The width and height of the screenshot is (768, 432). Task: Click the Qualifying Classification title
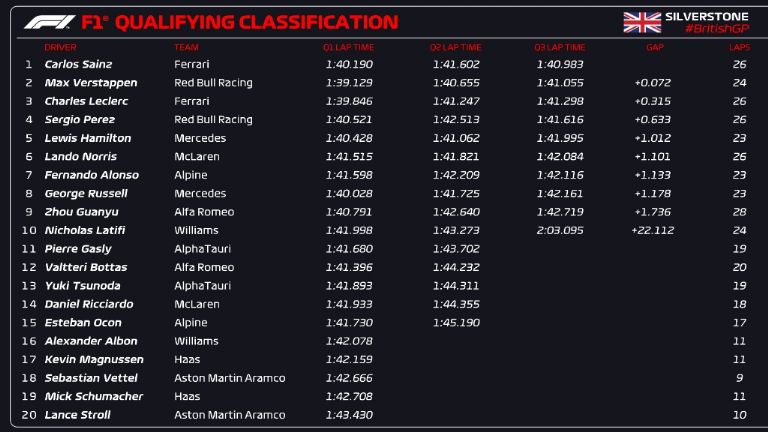tap(256, 22)
